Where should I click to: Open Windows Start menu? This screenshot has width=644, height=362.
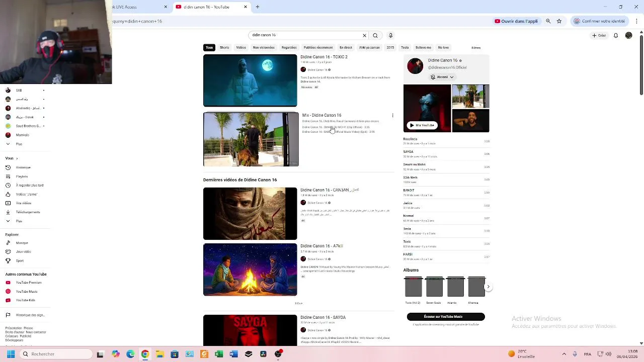tap(11, 354)
